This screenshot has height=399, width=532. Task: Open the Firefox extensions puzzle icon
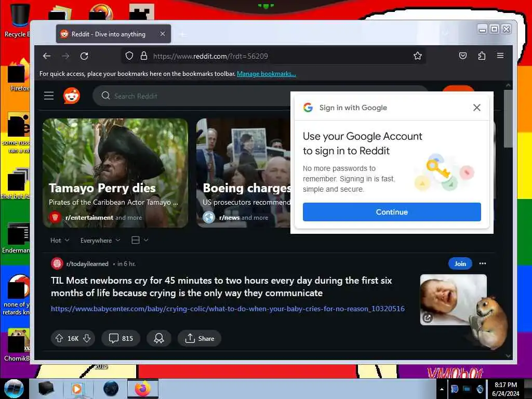[482, 56]
